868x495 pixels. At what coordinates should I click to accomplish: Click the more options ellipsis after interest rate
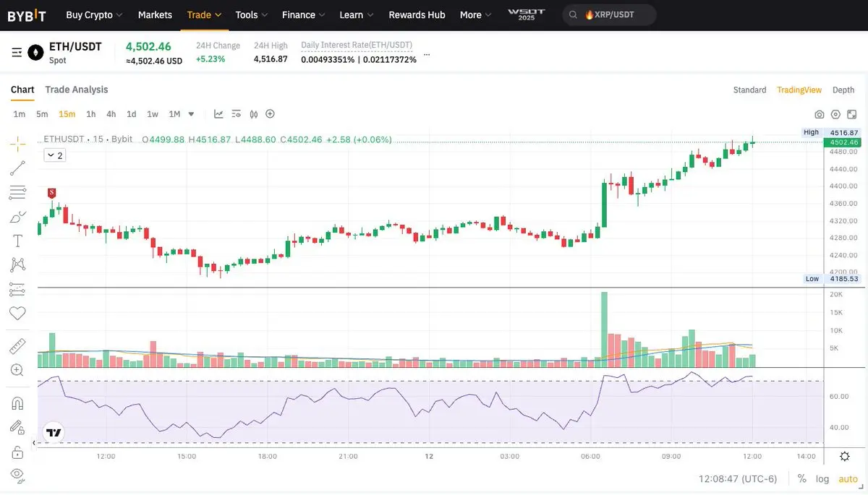click(x=427, y=54)
